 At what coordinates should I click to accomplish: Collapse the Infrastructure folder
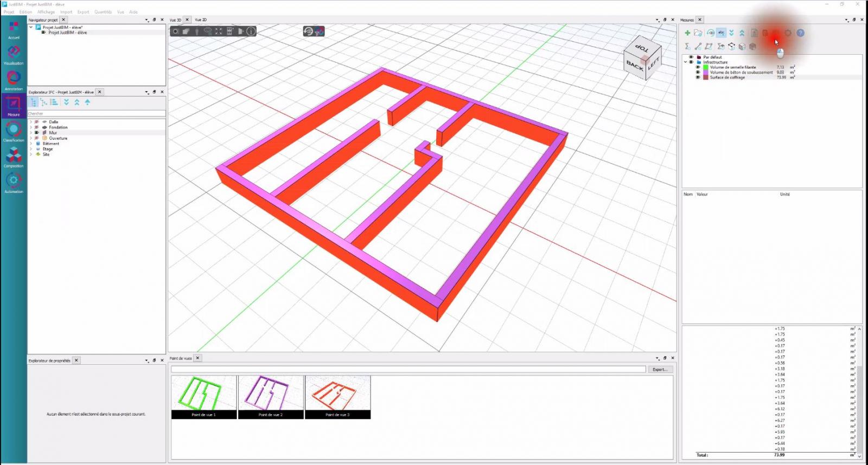pyautogui.click(x=685, y=62)
